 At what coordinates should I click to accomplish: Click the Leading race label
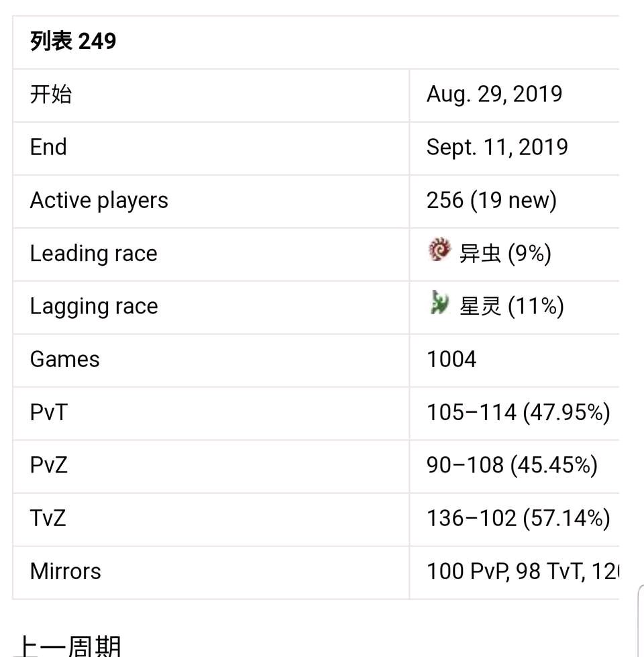point(93,254)
